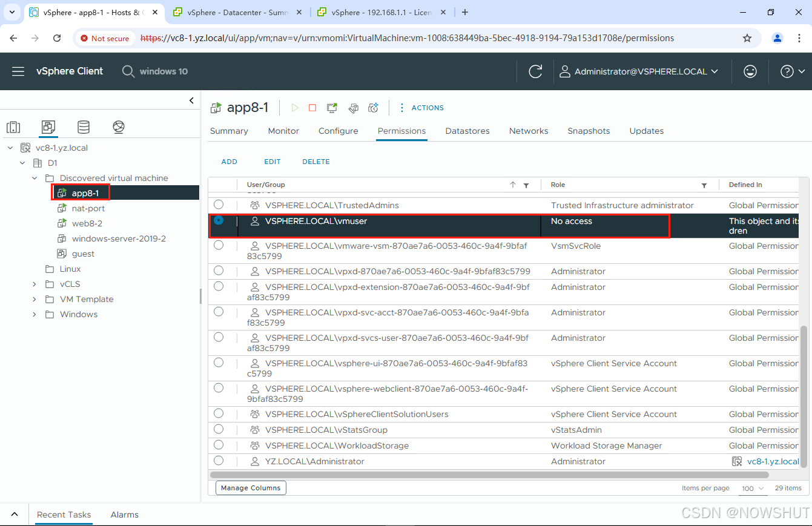Open the ACTIONS menu for app8-1
812x526 pixels.
[421, 108]
